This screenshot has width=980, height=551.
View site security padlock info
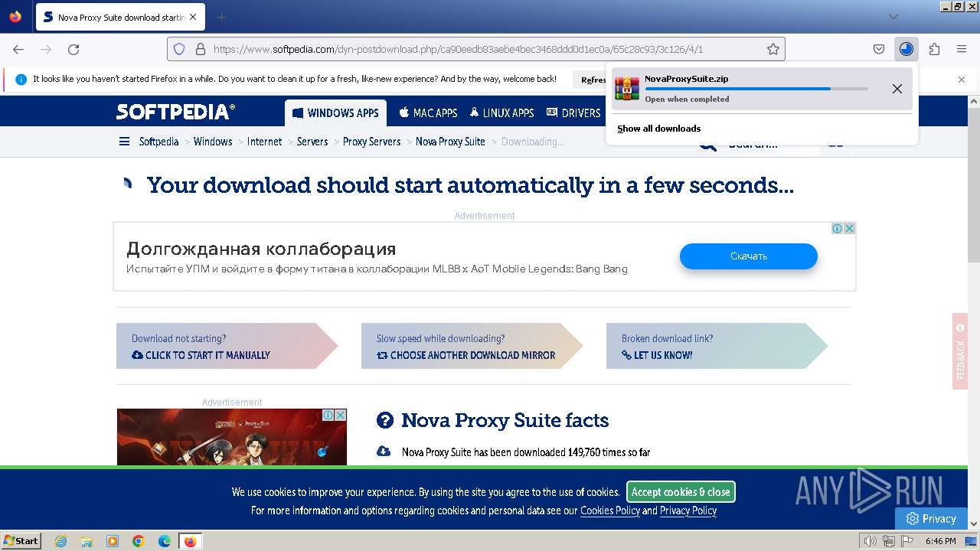(201, 49)
